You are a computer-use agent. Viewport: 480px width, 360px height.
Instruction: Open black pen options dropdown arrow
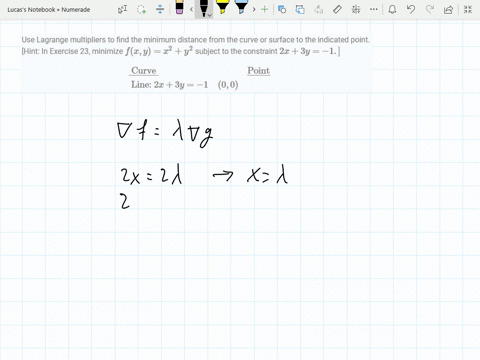point(209,15)
